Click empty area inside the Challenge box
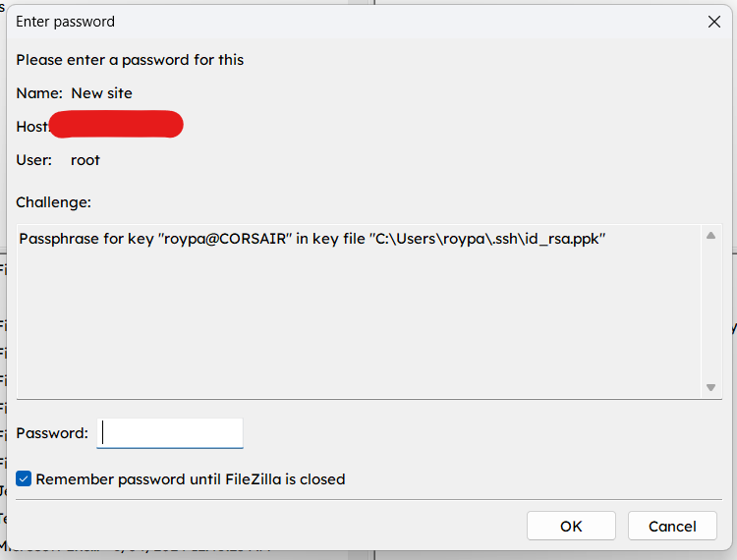 354,324
